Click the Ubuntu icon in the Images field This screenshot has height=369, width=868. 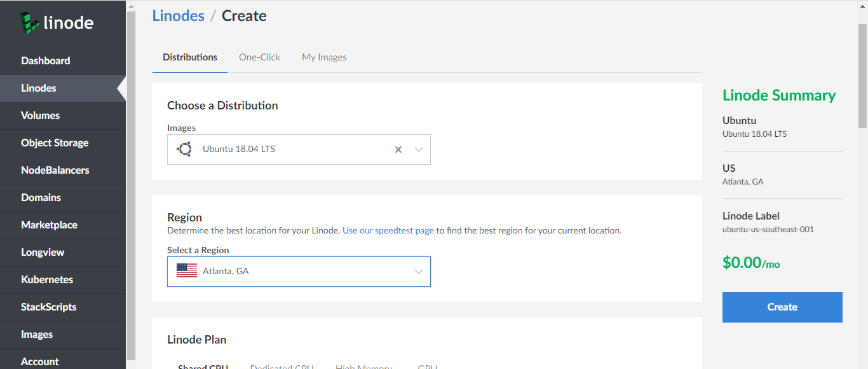(185, 150)
